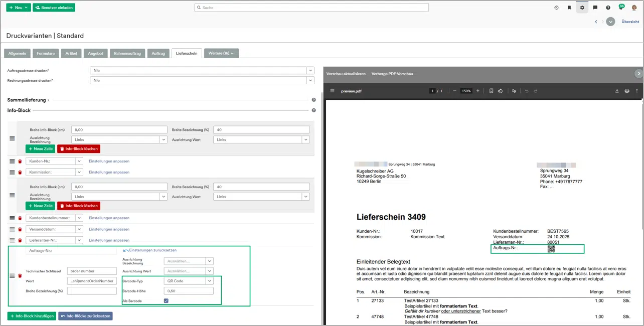Open the chat messages icon
The width and height of the screenshot is (644, 326).
pyautogui.click(x=595, y=8)
